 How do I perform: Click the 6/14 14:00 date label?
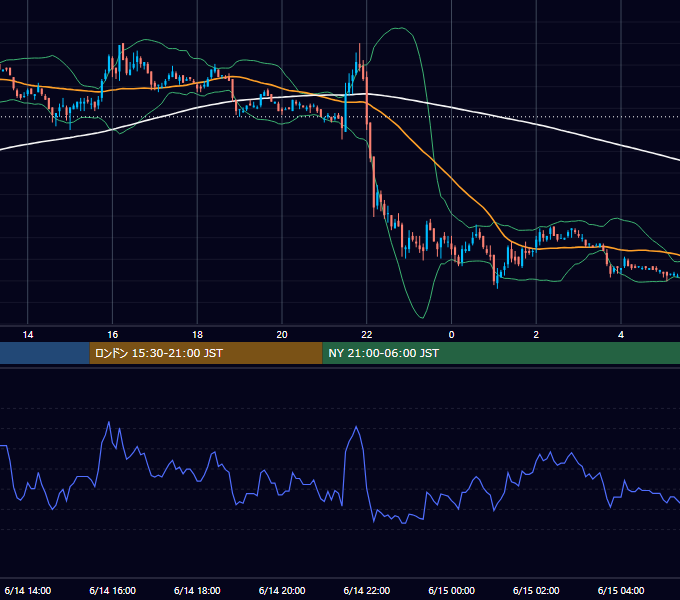tap(28, 590)
